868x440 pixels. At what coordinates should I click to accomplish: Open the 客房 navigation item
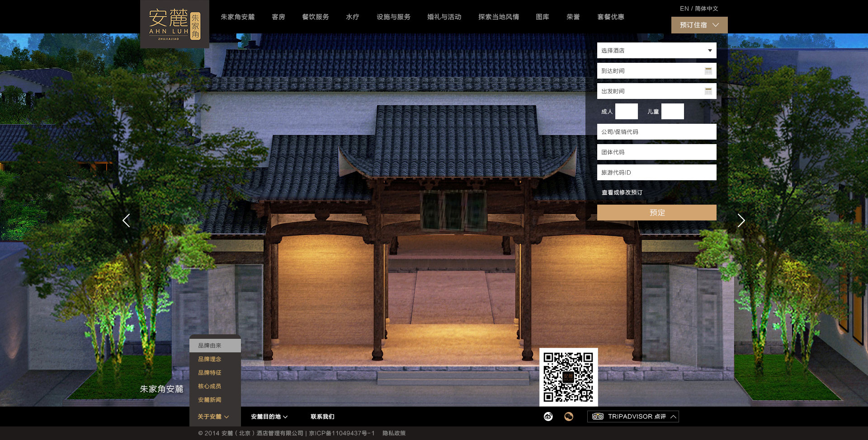[x=278, y=17]
